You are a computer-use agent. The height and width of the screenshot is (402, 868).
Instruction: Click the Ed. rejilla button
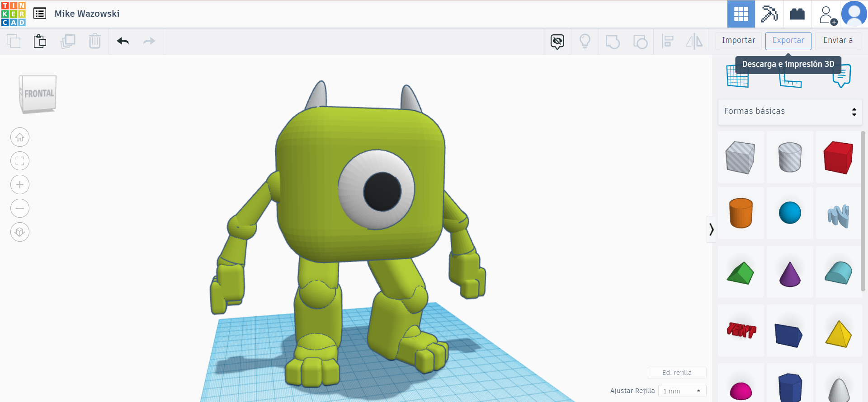677,373
